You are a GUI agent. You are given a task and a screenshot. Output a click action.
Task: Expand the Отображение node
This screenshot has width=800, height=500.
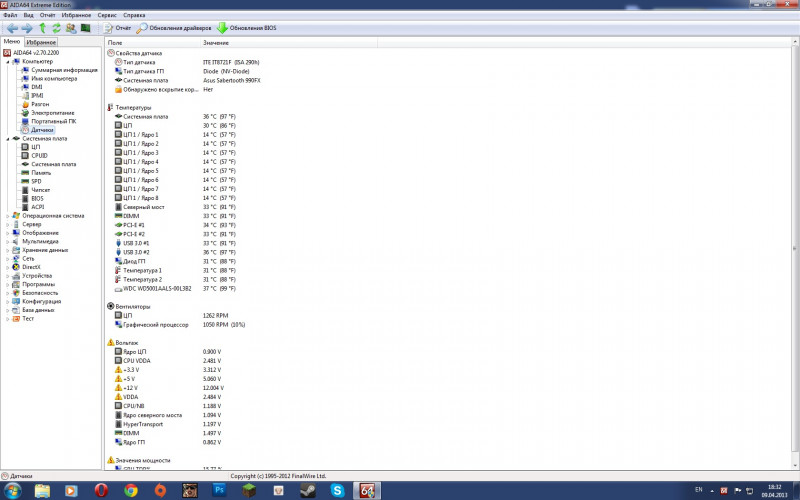pos(8,233)
